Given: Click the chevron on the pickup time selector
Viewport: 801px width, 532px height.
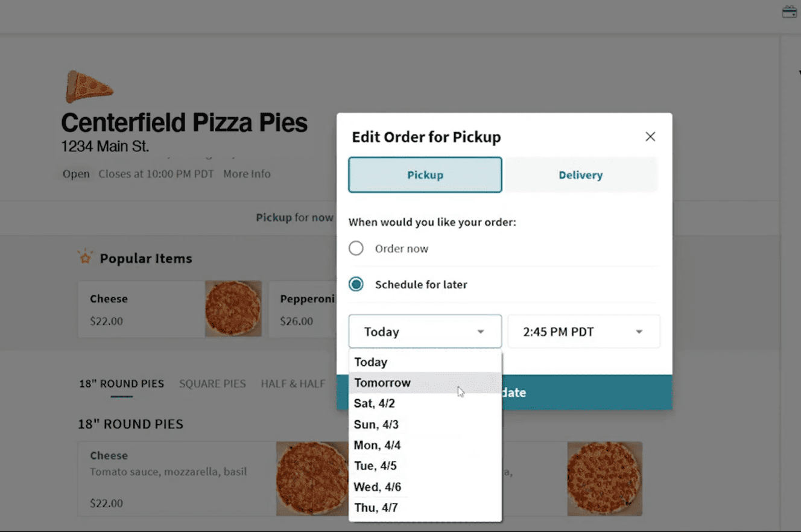Looking at the screenshot, I should click(638, 331).
